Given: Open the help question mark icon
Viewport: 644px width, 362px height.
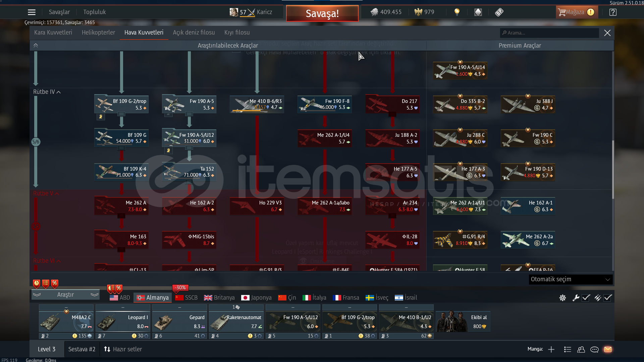Looking at the screenshot, I should pos(613,12).
